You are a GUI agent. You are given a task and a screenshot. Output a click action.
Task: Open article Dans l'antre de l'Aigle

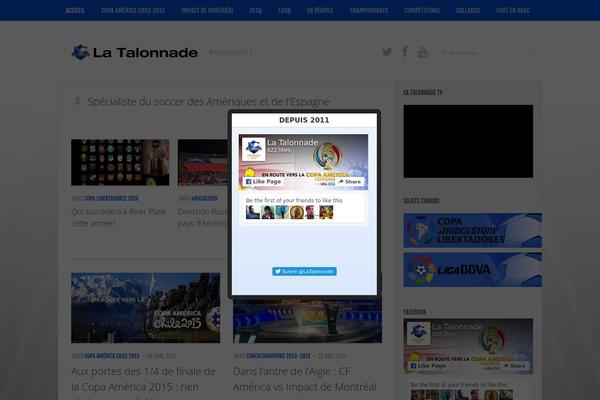tap(305, 379)
